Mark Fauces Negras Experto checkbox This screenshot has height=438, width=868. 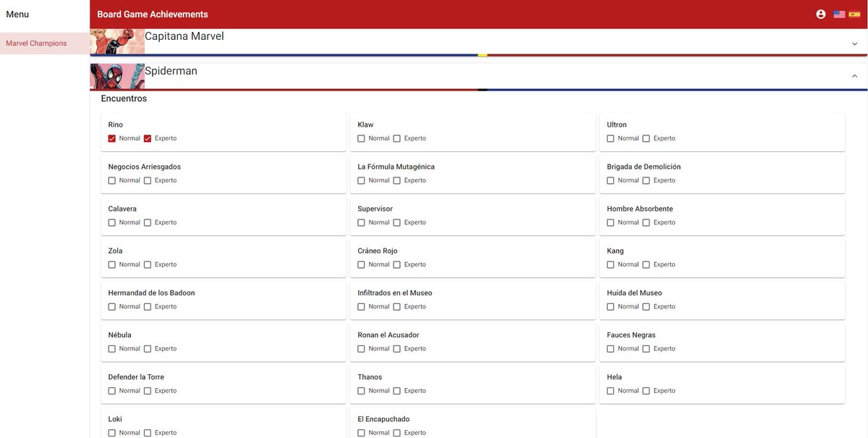click(647, 348)
